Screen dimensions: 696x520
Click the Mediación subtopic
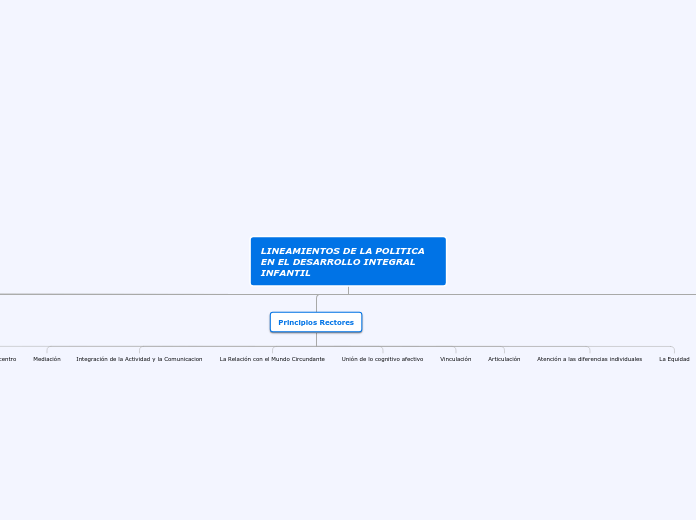pyautogui.click(x=47, y=359)
